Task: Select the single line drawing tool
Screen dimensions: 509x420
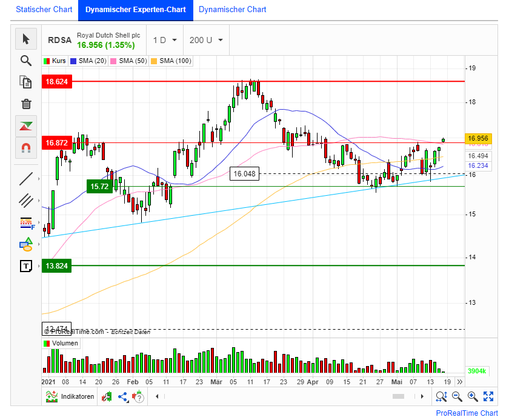Action: point(26,179)
